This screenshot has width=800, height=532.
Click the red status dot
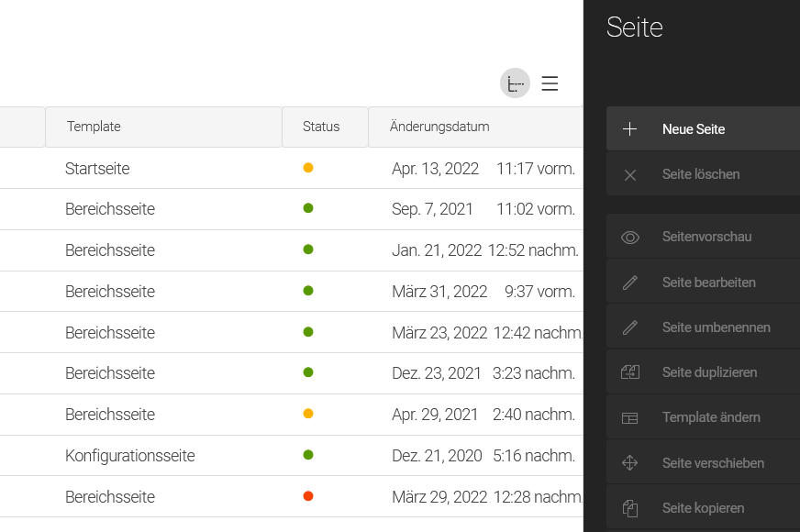(308, 496)
